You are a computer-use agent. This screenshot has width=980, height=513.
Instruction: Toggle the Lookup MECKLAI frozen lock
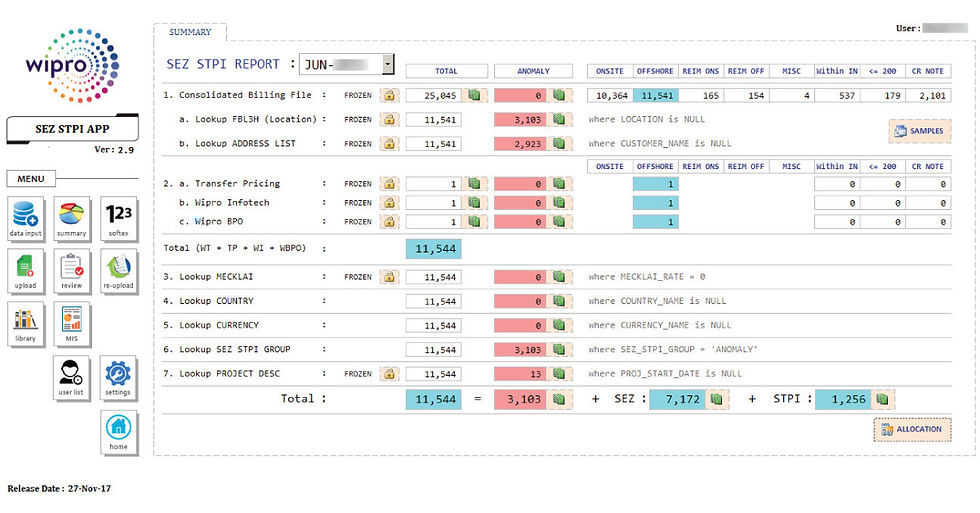(389, 277)
